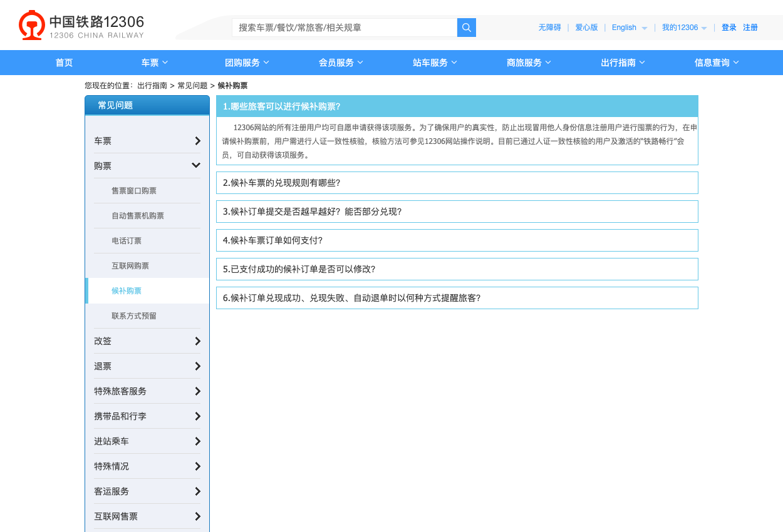Screen dimensions: 783x532
Task: Click the 登录 link
Action: [x=729, y=28]
